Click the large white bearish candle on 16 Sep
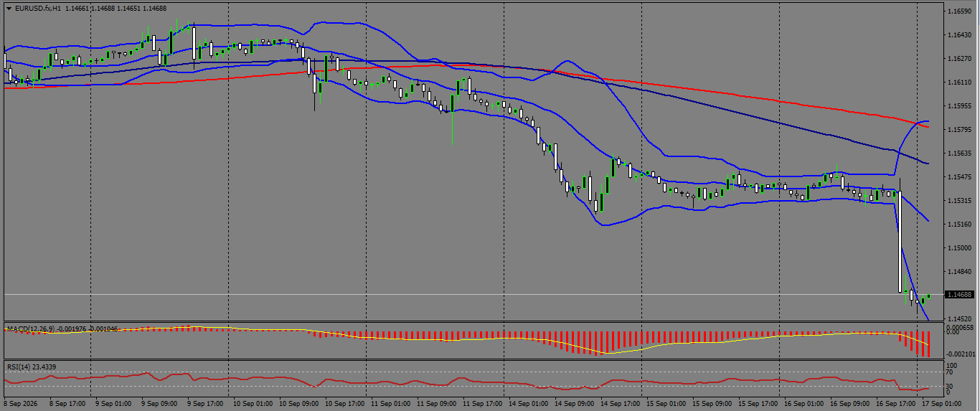The image size is (980, 411). [900, 241]
